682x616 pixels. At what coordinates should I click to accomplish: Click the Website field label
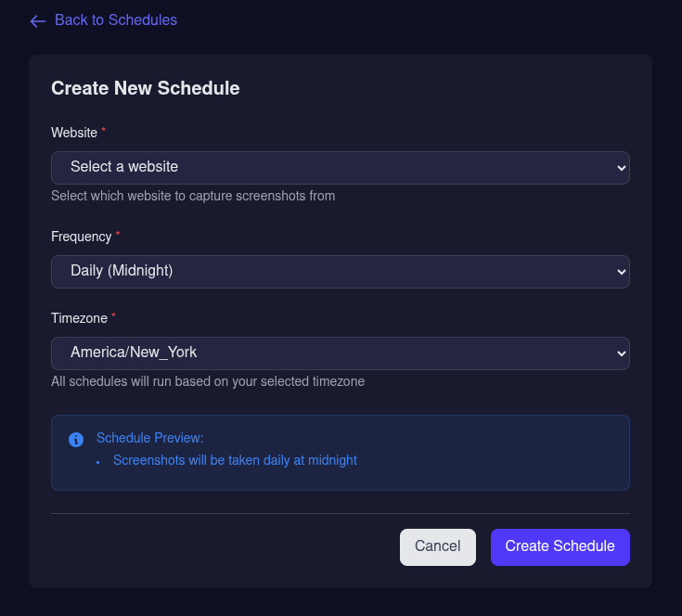pyautogui.click(x=73, y=133)
